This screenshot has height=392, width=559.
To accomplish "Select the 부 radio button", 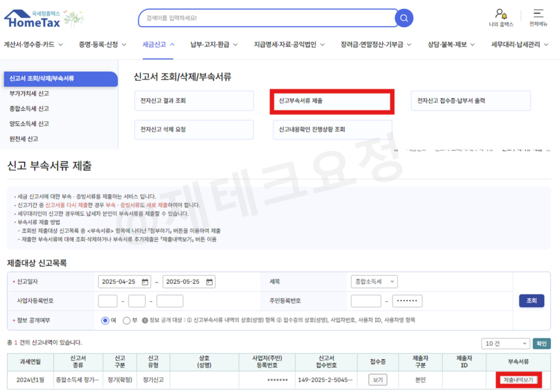I will [x=126, y=320].
